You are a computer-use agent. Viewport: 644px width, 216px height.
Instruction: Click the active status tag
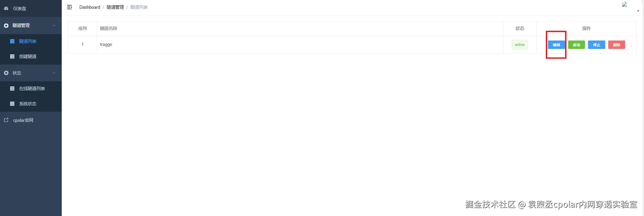point(520,45)
